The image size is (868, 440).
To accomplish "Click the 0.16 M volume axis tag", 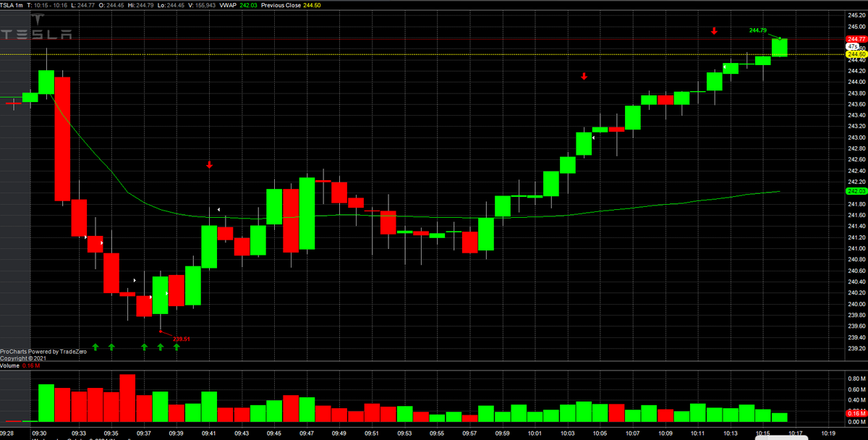I will (x=855, y=413).
